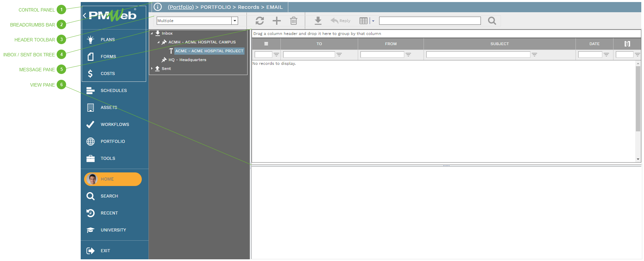Expand the Sent folder tree node
The height and width of the screenshot is (261, 644).
pos(152,69)
